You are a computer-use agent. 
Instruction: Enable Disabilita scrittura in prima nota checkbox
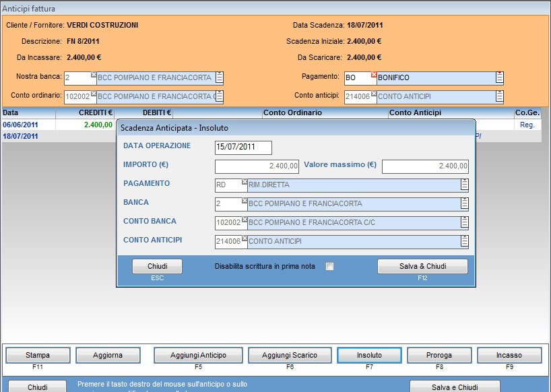(x=329, y=267)
